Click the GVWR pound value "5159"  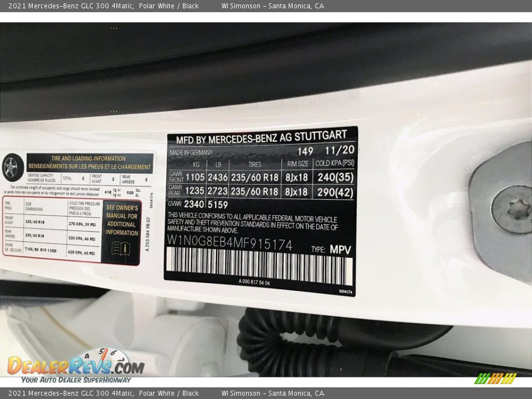tap(217, 204)
